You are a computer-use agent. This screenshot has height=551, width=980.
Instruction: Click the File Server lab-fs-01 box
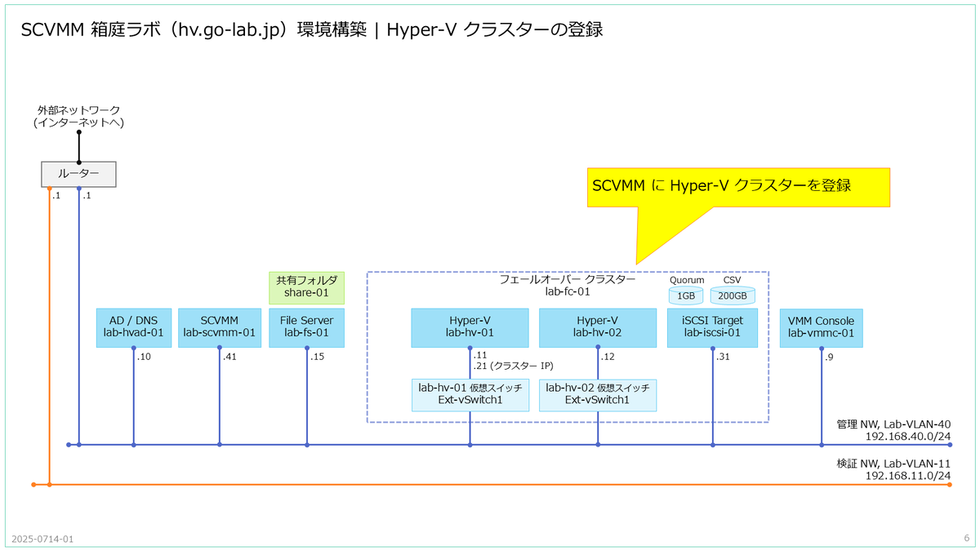[307, 327]
